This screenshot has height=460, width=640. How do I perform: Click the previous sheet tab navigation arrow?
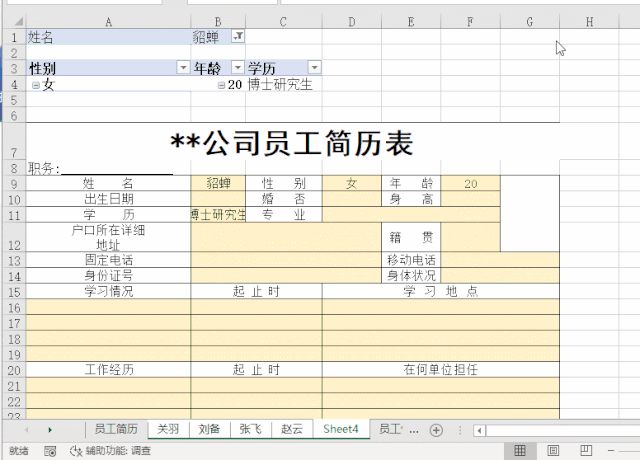[27, 430]
